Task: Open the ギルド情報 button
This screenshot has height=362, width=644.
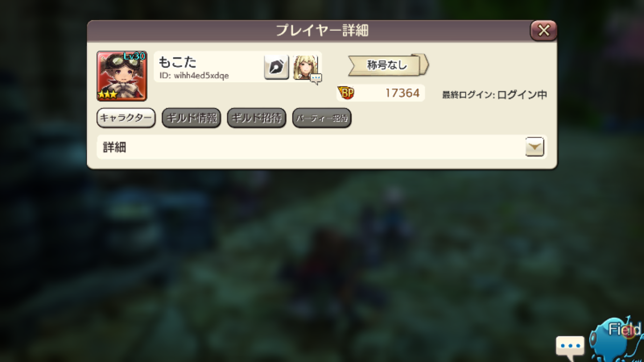Action: pos(191,118)
